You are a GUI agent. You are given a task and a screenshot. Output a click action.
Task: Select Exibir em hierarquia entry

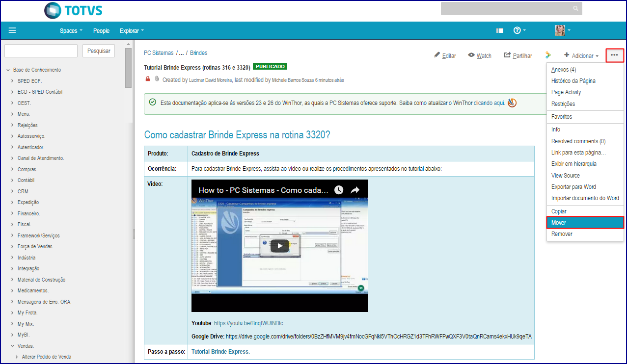(x=585, y=164)
